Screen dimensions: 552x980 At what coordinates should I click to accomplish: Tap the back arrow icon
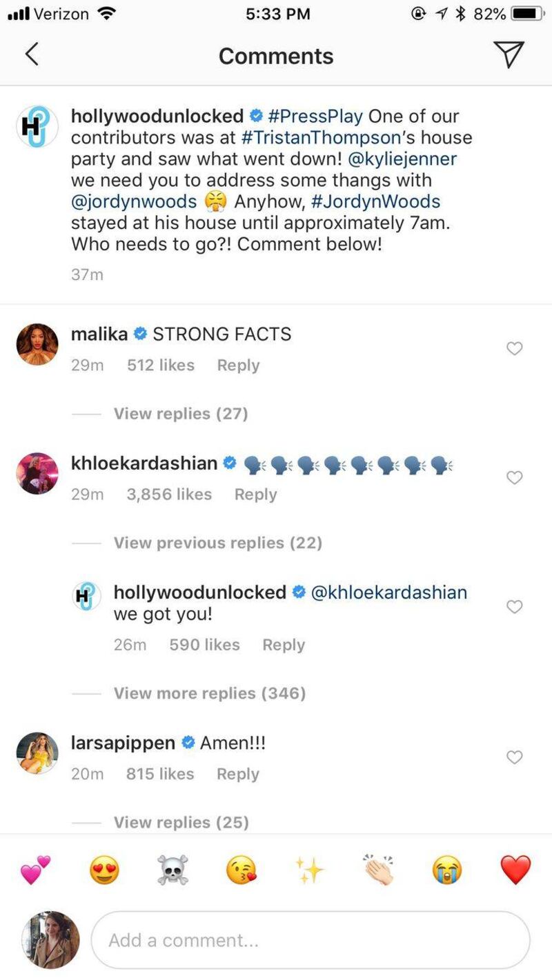click(x=32, y=54)
